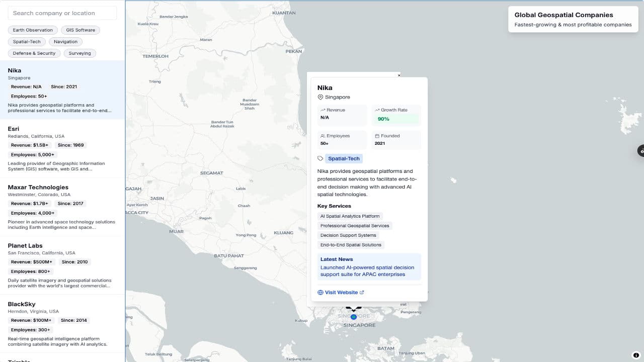Click Planet Labs Revenue: $500M+ badge
This screenshot has height=362, width=644.
tap(32, 262)
